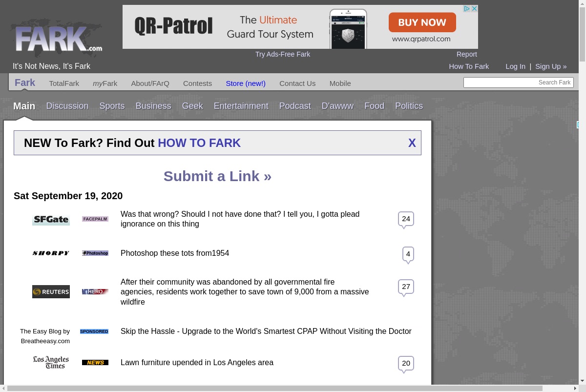Click the Photoshop tag icon
The height and width of the screenshot is (392, 586).
pos(95,253)
